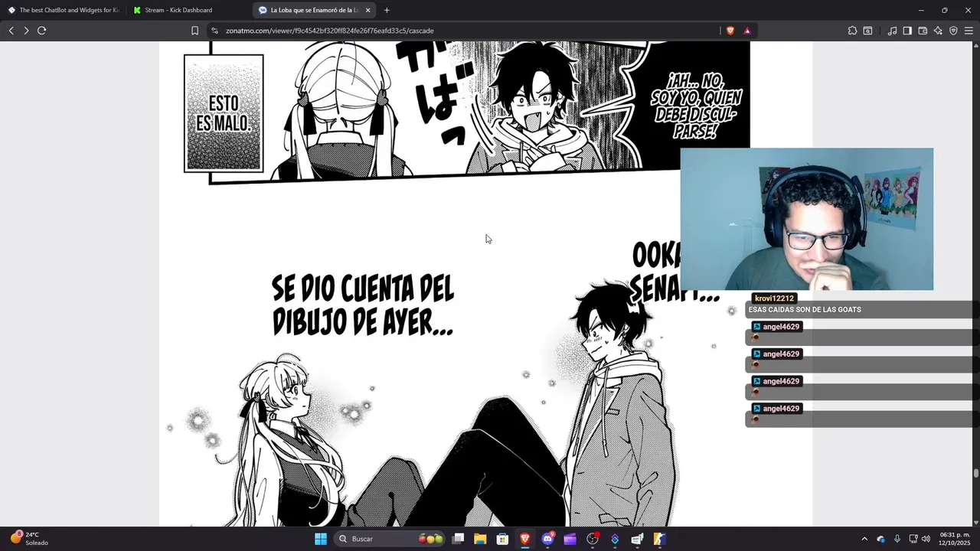Open the purple S-shaped app taskbar icon
The image size is (980, 551).
(x=615, y=539)
